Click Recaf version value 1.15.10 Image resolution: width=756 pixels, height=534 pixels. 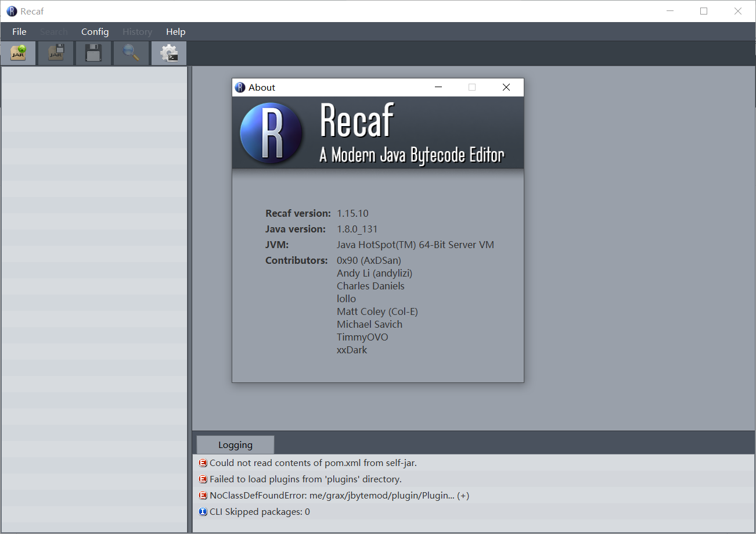(x=352, y=213)
